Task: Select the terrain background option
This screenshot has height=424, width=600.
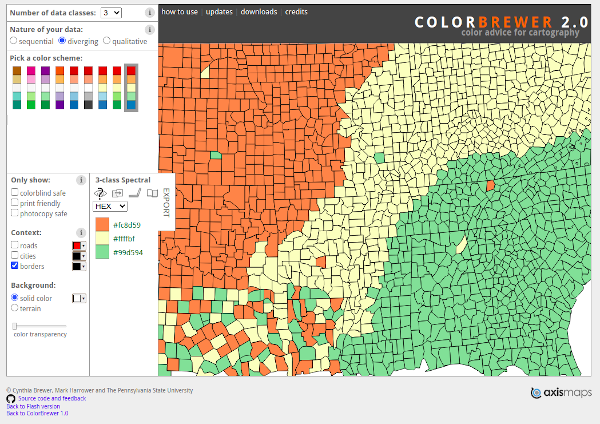Action: tap(15, 308)
